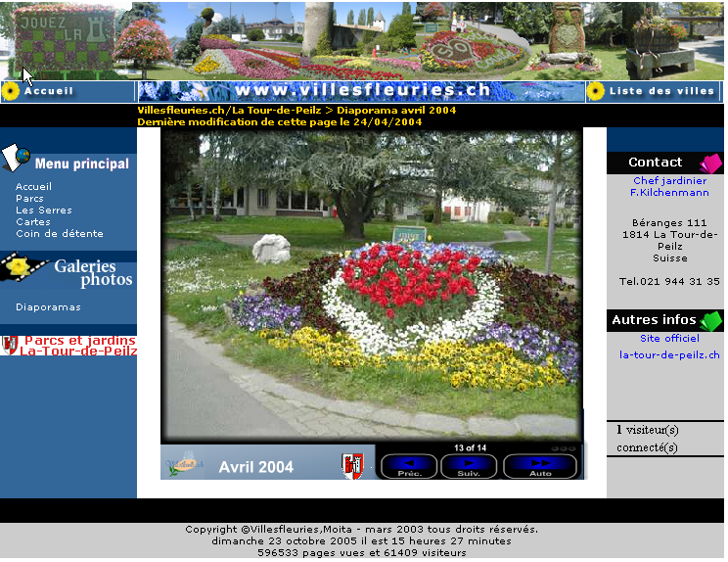Click the www.villesfleuries.ch banner
This screenshot has width=728, height=562.
362,91
